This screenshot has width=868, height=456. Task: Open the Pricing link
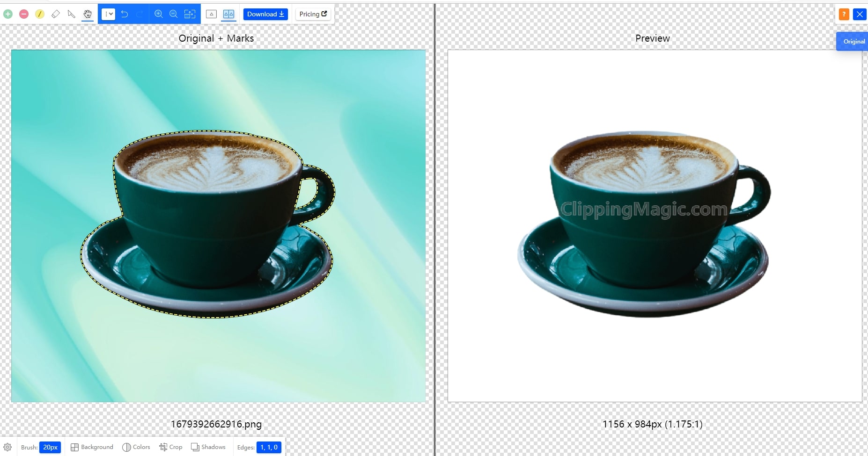pos(313,14)
